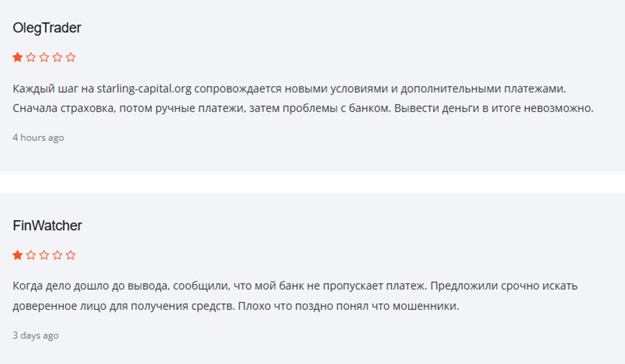This screenshot has width=625, height=364.
Task: Select the second star in FinWatcher's rating
Action: click(31, 255)
